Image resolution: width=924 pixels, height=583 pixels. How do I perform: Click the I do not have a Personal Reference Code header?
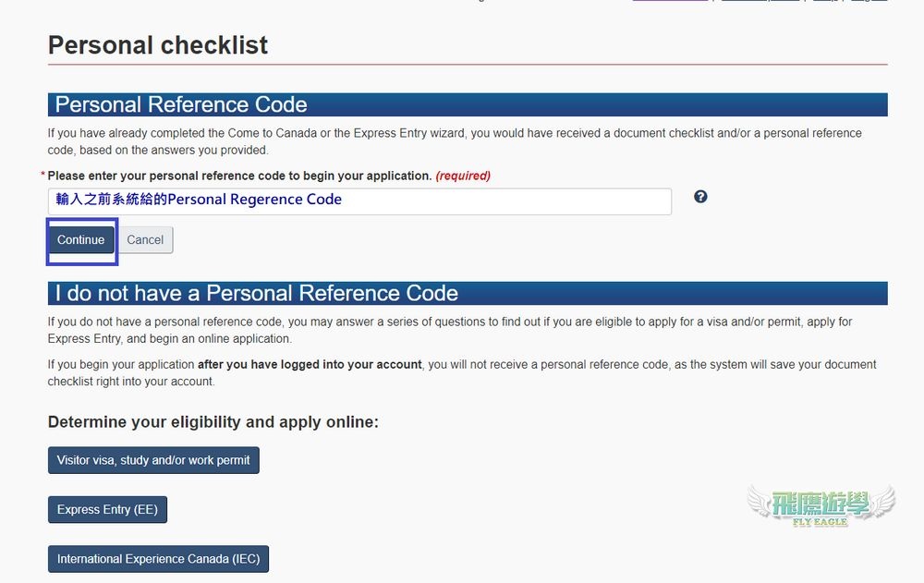click(x=468, y=294)
